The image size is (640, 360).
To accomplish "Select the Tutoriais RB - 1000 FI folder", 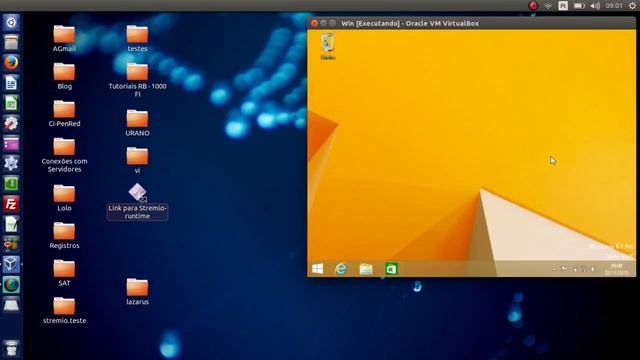I will tap(137, 80).
